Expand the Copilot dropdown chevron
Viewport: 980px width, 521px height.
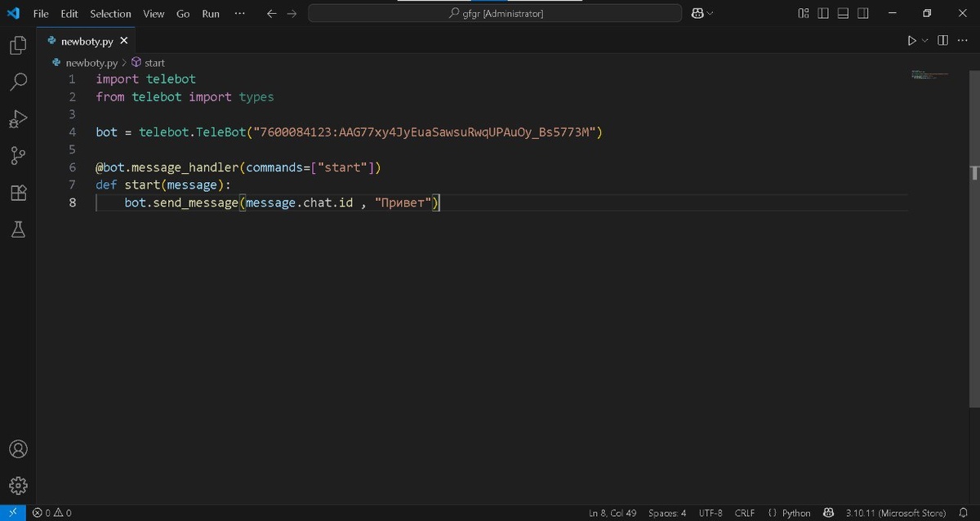710,13
